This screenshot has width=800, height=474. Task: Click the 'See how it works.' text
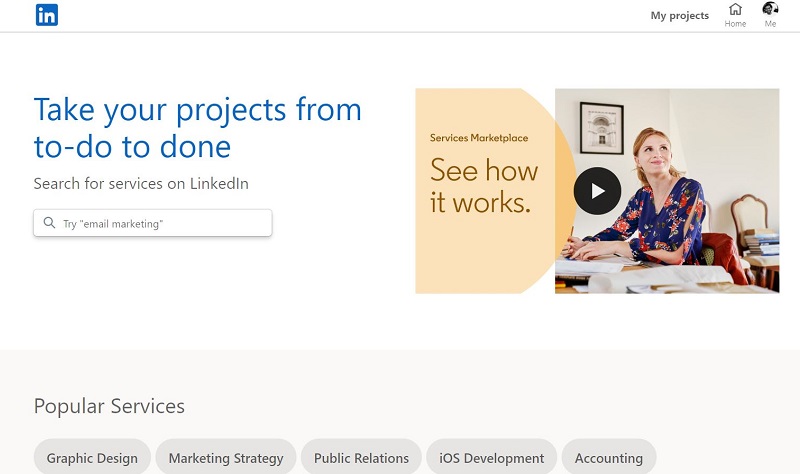[x=484, y=186]
